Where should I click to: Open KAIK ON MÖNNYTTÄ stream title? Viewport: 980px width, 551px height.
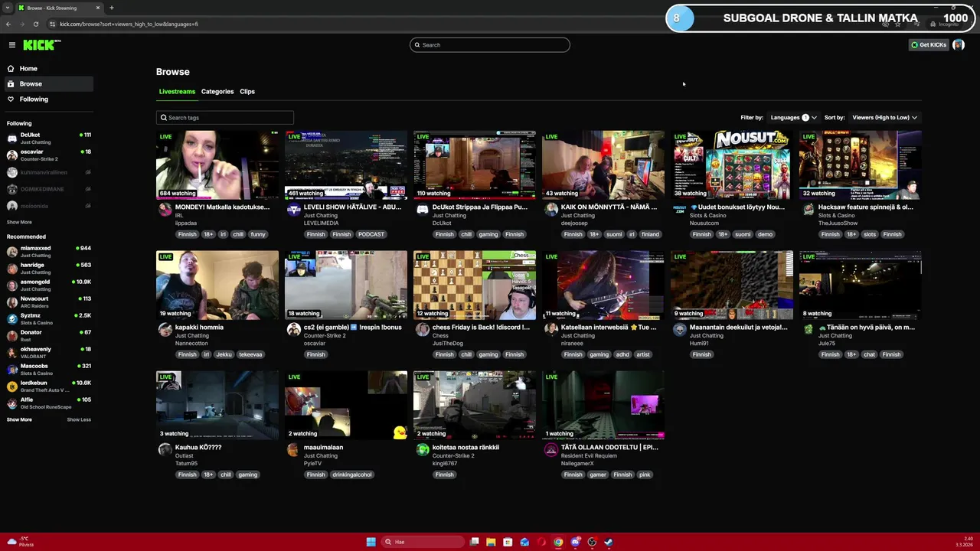pyautogui.click(x=609, y=207)
